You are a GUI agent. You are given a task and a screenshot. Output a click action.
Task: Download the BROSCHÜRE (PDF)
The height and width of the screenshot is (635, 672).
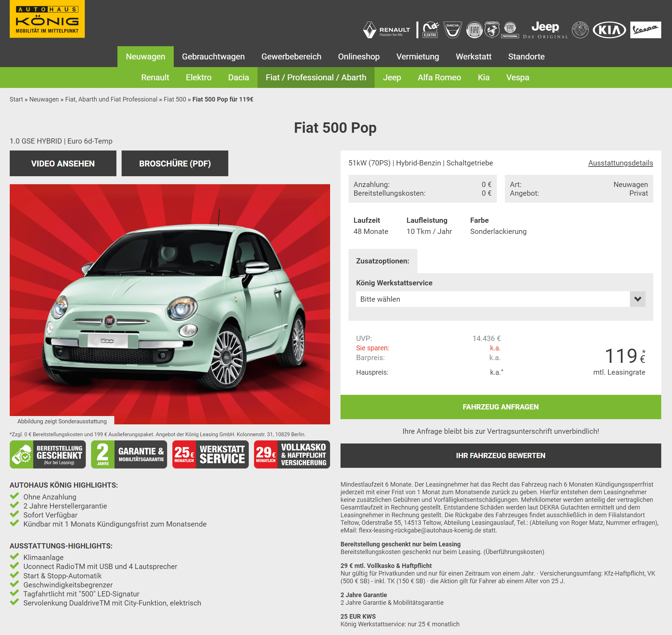pos(175,163)
